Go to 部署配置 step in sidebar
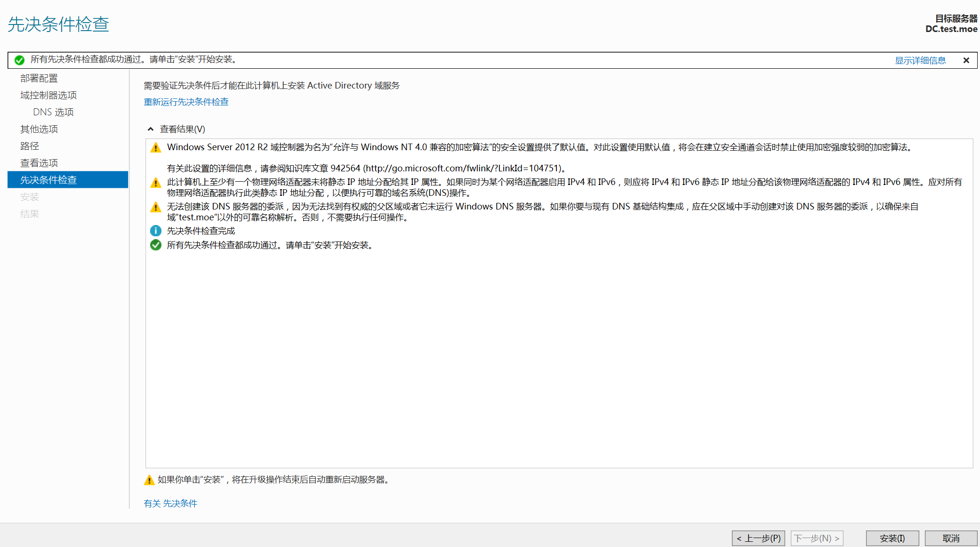 point(39,78)
